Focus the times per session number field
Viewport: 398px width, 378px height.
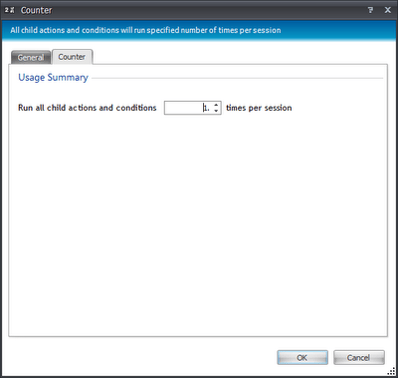pyautogui.click(x=188, y=108)
